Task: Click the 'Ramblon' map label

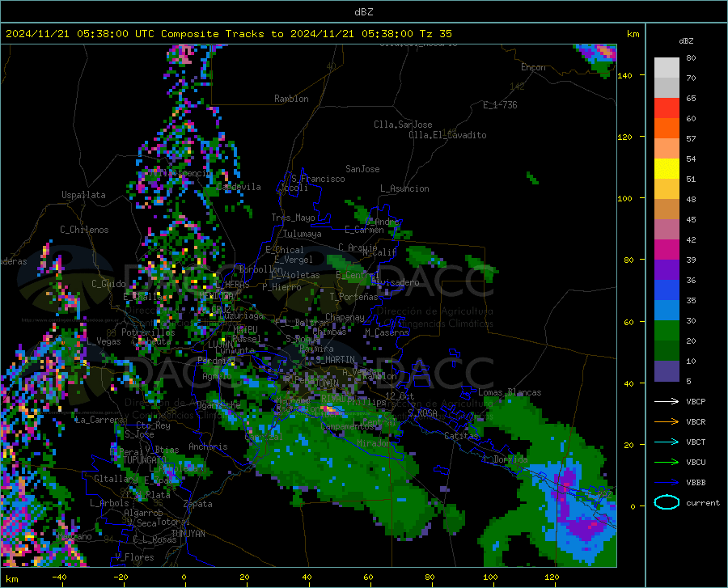Action: tap(291, 99)
